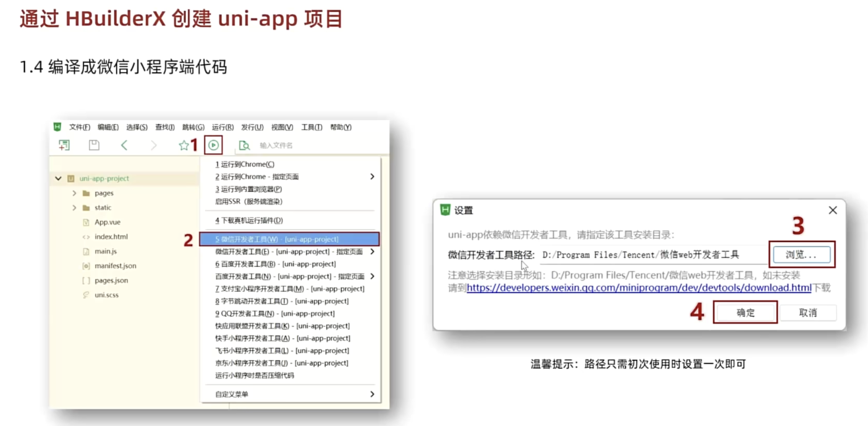Open the 查找(I) menu
This screenshot has height=426, width=868.
(x=165, y=127)
